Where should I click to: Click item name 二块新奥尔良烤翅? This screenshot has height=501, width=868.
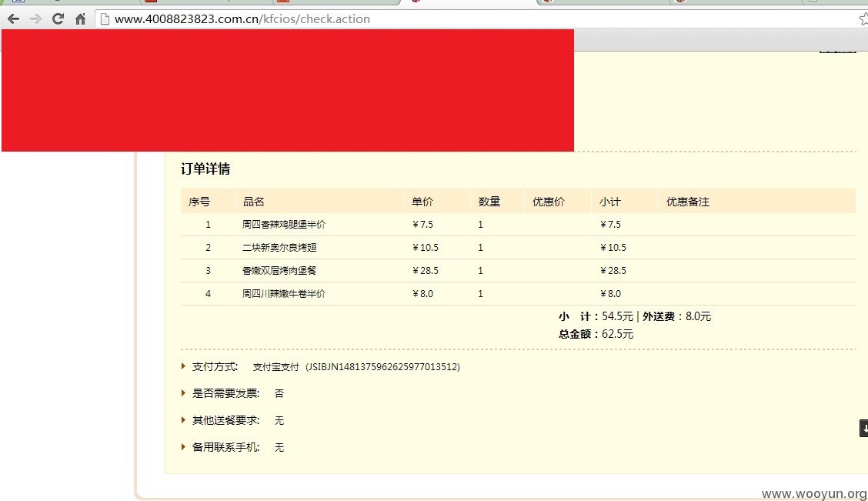pyautogui.click(x=279, y=248)
